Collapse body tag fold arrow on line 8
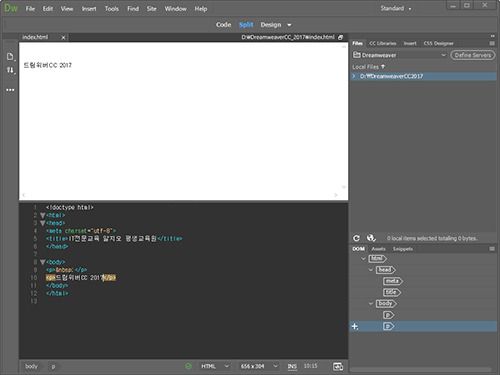 click(43, 262)
